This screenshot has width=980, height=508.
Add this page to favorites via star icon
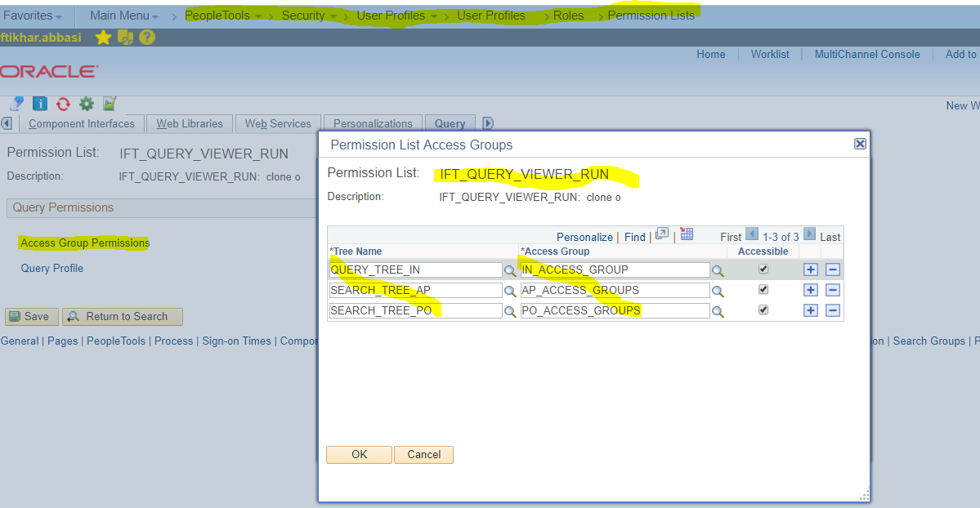click(x=103, y=37)
